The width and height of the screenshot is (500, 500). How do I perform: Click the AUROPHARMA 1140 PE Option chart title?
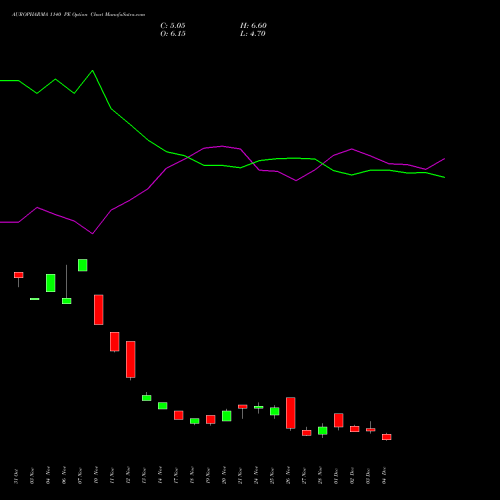point(78,15)
